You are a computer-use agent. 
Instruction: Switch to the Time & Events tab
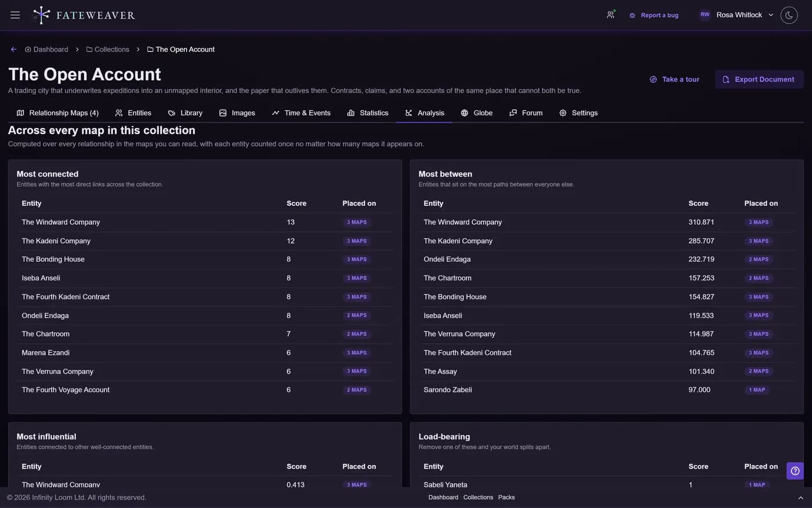301,113
